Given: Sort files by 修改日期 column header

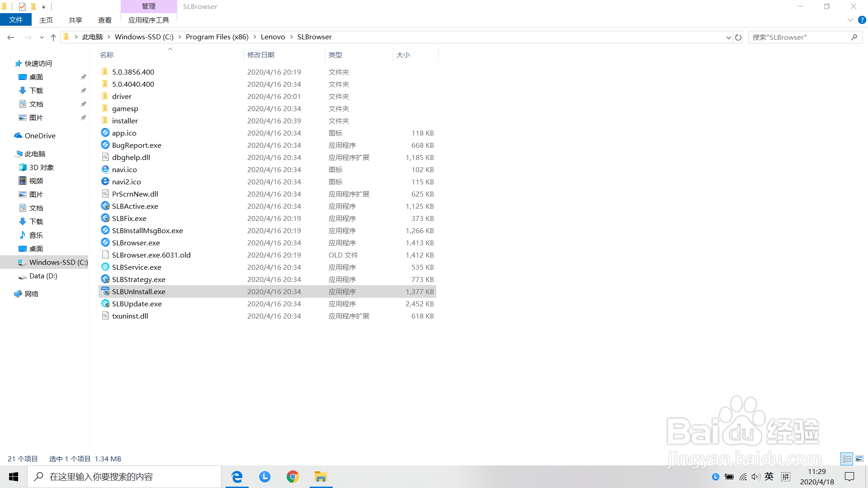Looking at the screenshot, I should pos(261,55).
